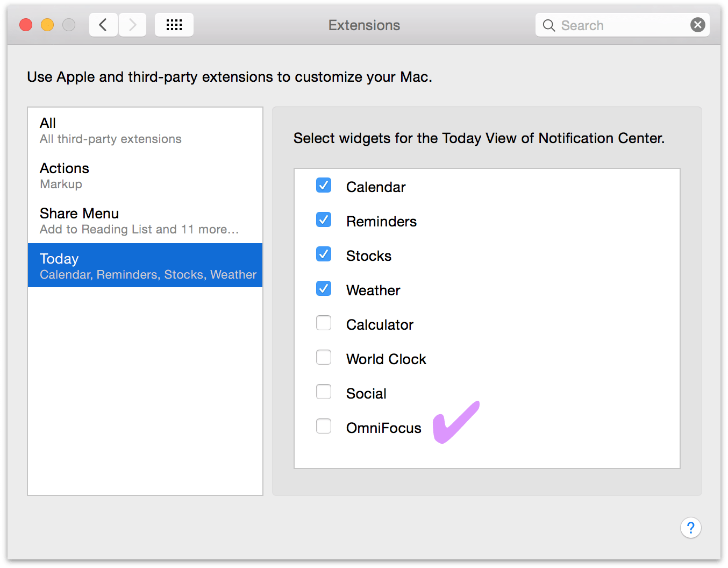This screenshot has height=568, width=728.
Task: Open the Share Menu category
Action: pyautogui.click(x=145, y=221)
